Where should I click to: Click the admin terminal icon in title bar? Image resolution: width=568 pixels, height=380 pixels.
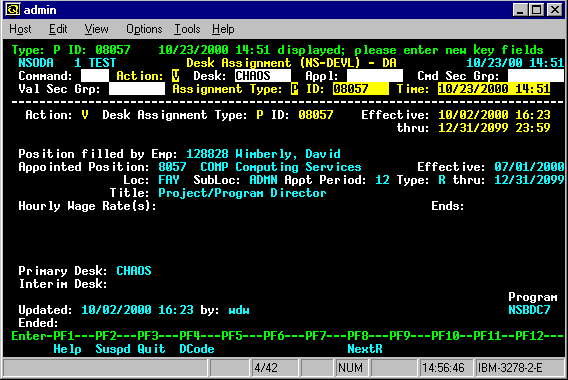click(x=13, y=10)
